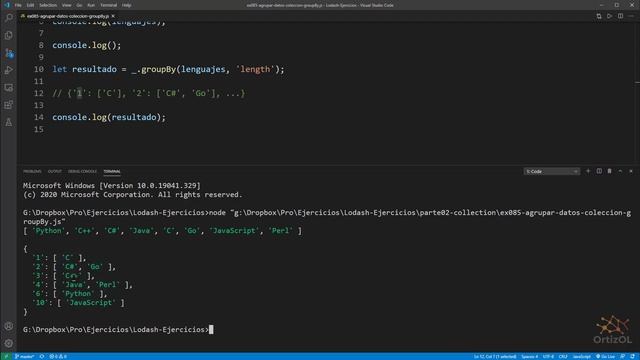Open the Source Control view icon
Viewport: 640px width, 360px height.
tap(9, 53)
